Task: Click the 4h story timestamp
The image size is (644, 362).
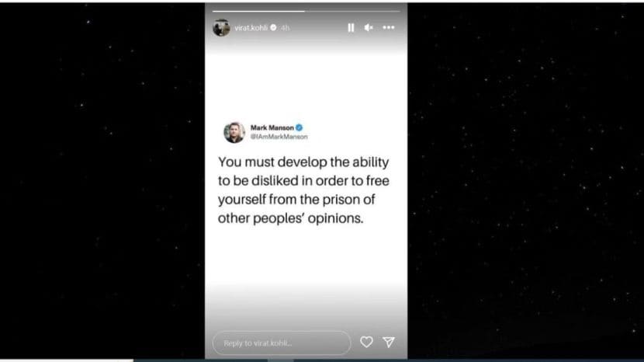Action: (285, 28)
